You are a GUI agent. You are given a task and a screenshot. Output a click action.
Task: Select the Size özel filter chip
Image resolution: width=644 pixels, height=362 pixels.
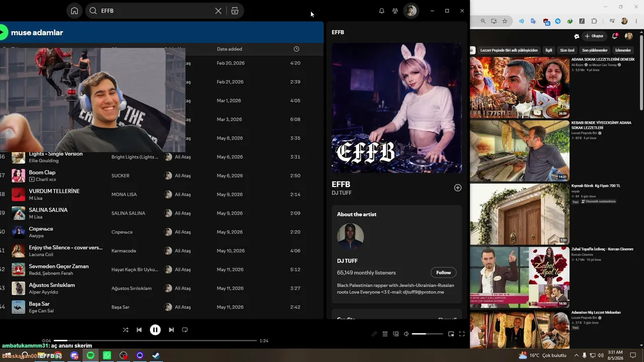coord(567,50)
